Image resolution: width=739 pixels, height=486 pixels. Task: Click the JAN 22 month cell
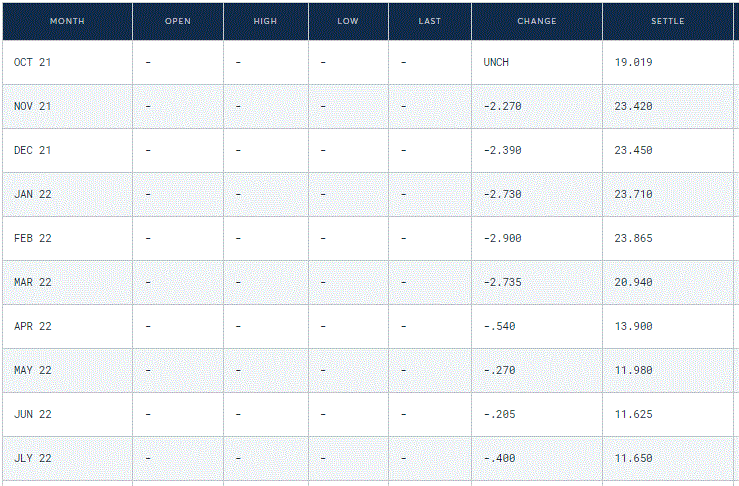click(32, 194)
